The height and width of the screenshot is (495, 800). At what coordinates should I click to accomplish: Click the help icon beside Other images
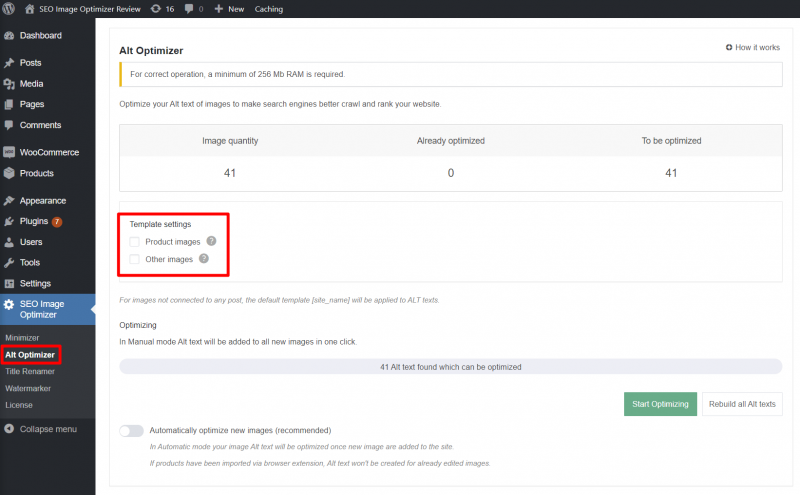204,258
